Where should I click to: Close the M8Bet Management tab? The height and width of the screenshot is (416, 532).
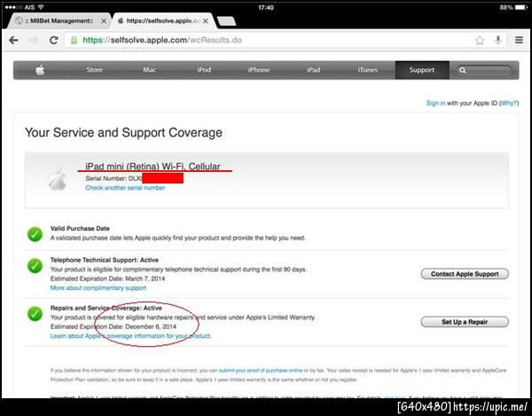(x=104, y=21)
